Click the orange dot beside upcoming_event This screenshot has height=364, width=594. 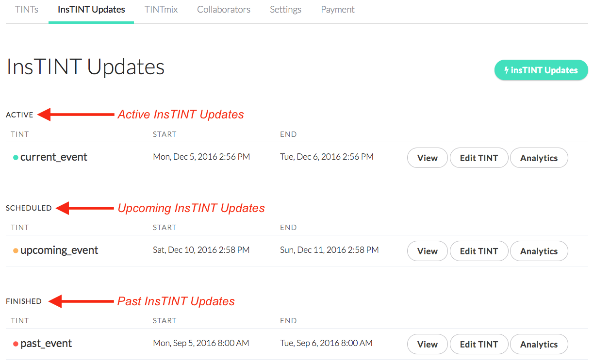click(16, 251)
